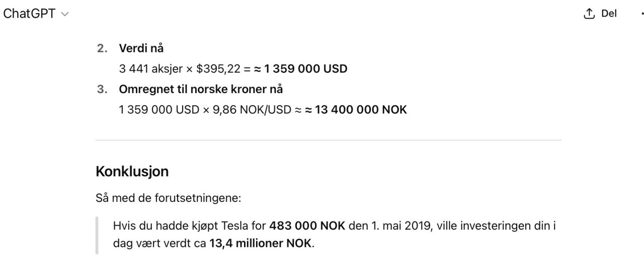Click the "Omregnet til norske kroner nå" heading
Screen dimensions: 644x280
[201, 89]
